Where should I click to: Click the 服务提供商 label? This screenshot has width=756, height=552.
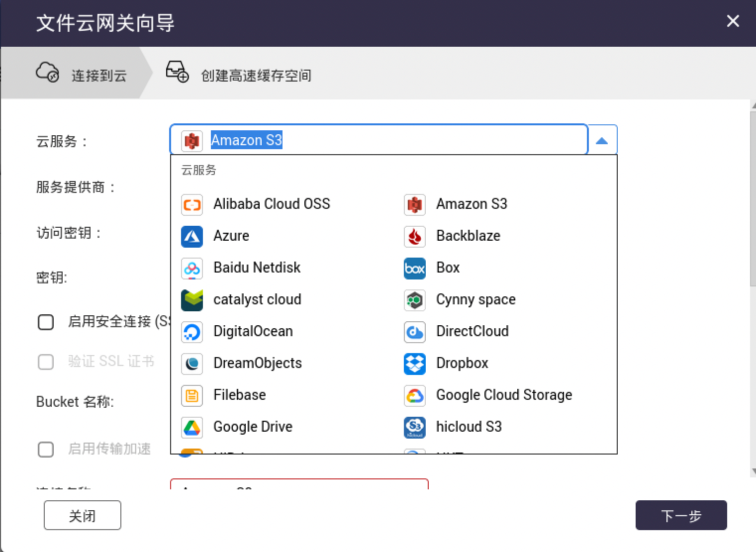[76, 187]
